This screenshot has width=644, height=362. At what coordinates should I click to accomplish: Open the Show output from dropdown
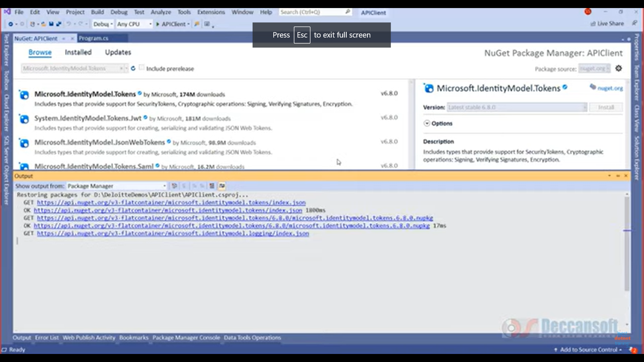click(x=117, y=186)
